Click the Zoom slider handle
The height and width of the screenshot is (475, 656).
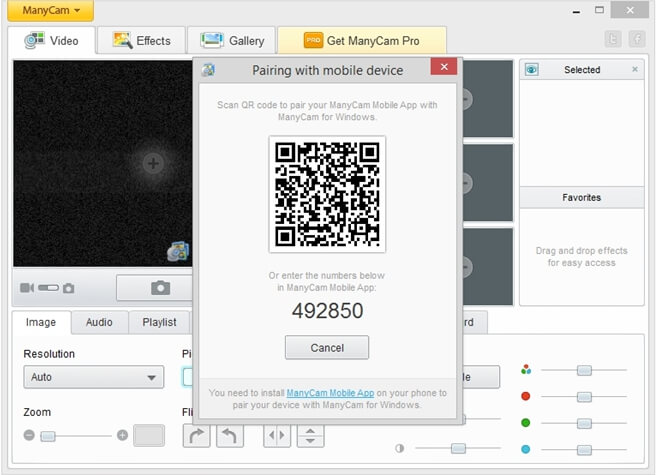(x=48, y=436)
